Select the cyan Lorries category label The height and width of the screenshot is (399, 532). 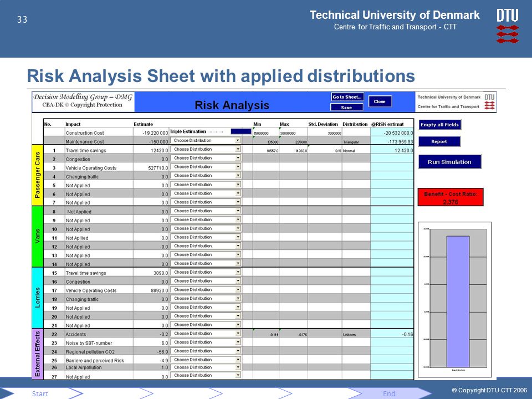pos(37,298)
